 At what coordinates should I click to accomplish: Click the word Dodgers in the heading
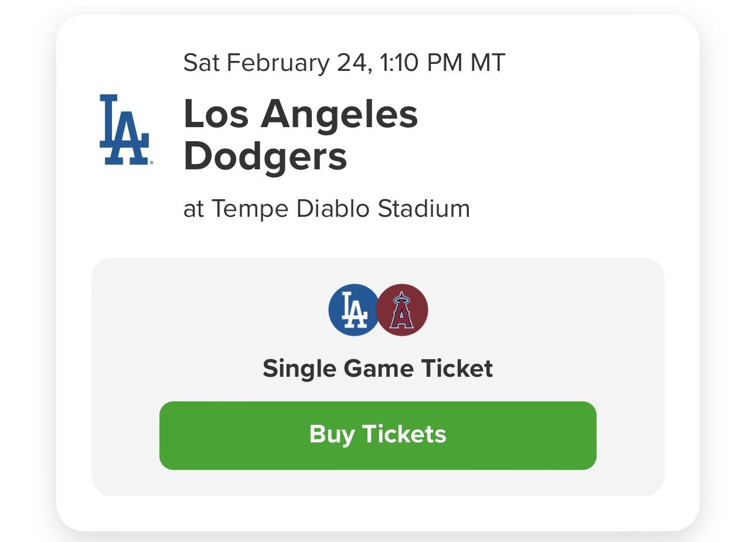click(x=265, y=156)
